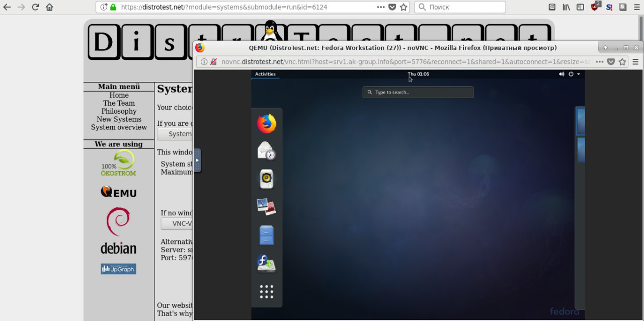Viewport: 644px width, 321px height.
Task: Open the Philosophy link
Action: 119,111
